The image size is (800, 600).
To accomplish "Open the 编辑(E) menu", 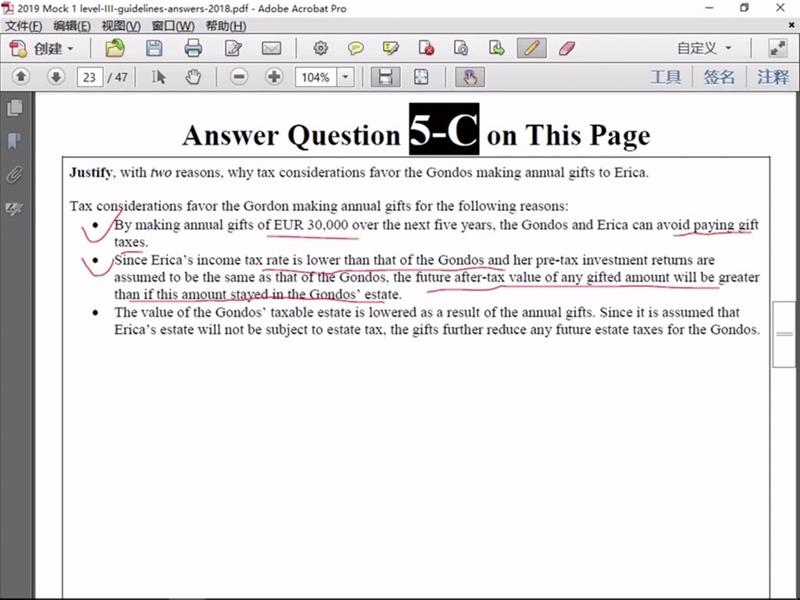I will point(72,26).
